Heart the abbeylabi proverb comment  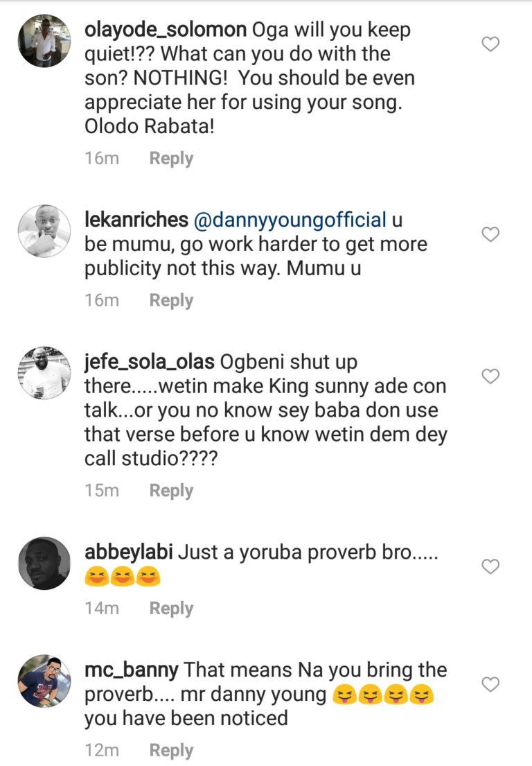490,567
